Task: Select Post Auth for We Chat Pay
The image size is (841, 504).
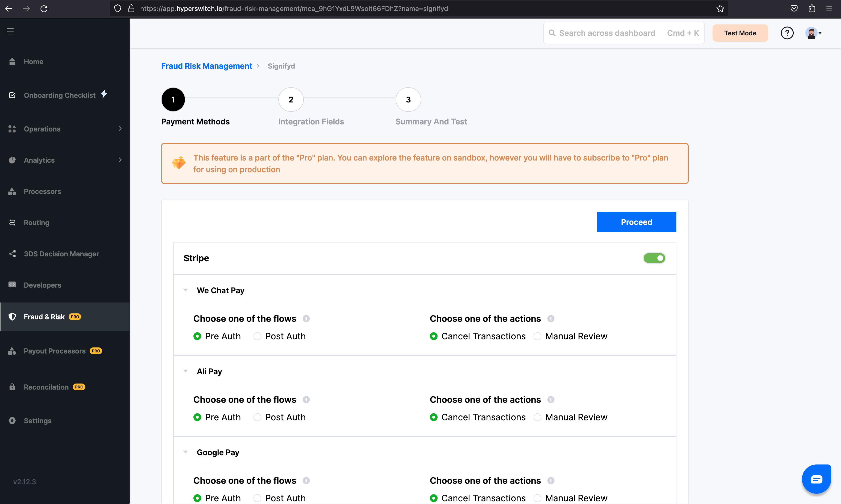Action: click(x=257, y=336)
